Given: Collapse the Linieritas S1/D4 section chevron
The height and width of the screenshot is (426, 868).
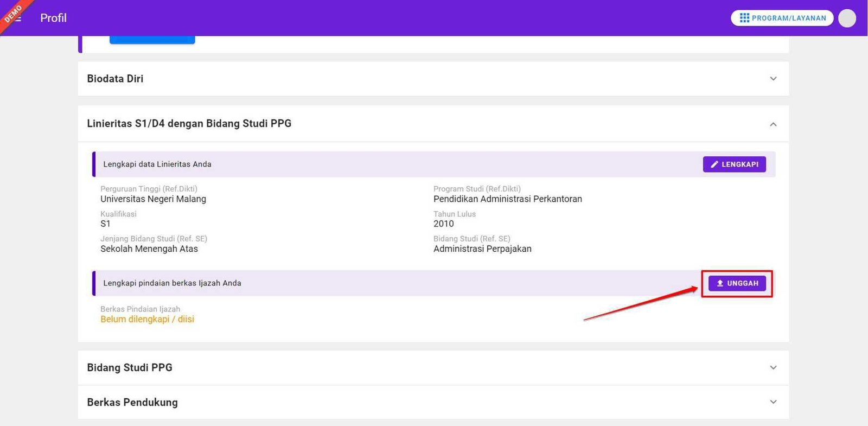Looking at the screenshot, I should [x=773, y=124].
